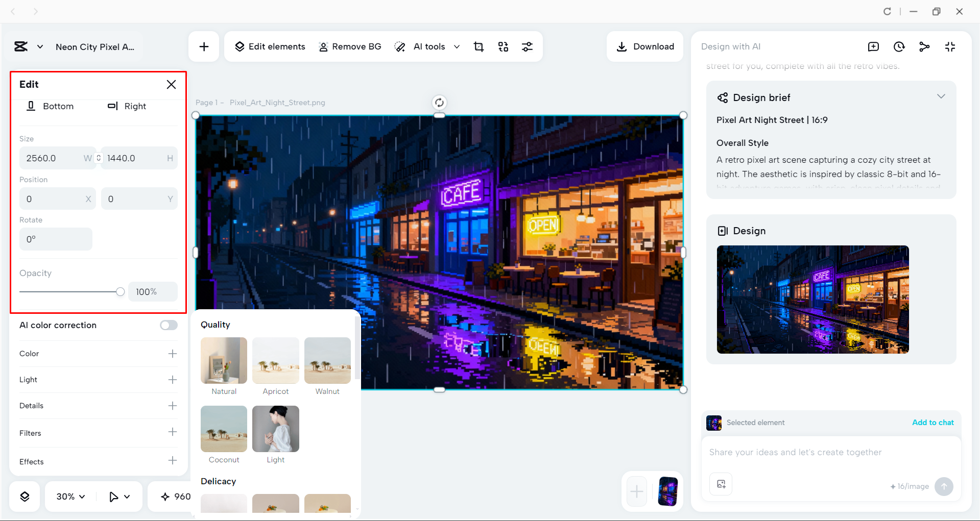
Task: Click the Design section icon
Action: click(723, 231)
